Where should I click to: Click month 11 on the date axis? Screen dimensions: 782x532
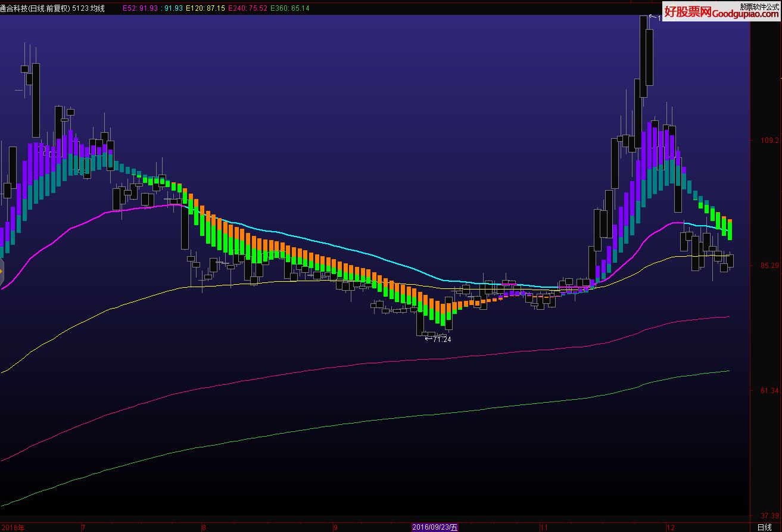544,527
